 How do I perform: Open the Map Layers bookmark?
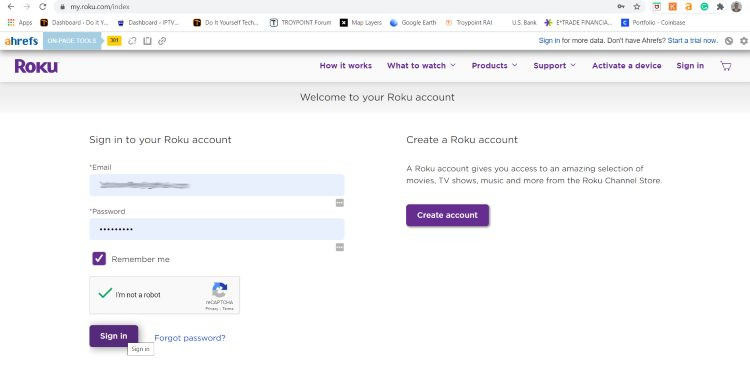point(361,22)
